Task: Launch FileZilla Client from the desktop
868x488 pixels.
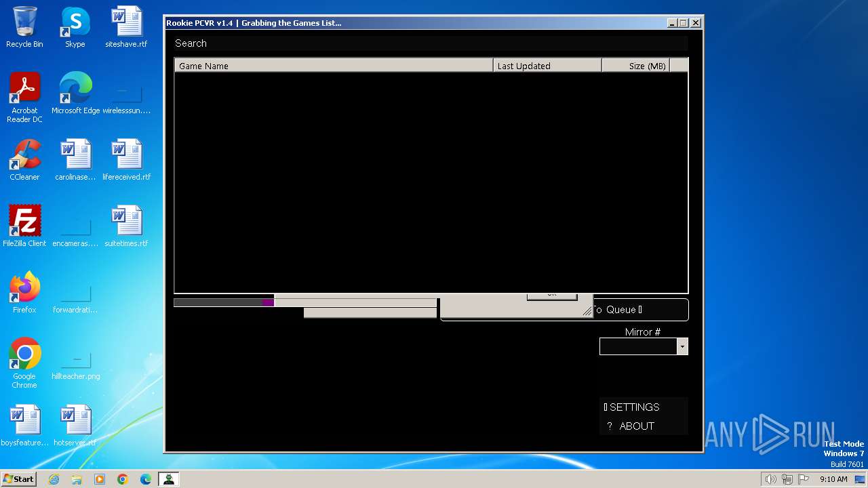Action: (x=24, y=227)
